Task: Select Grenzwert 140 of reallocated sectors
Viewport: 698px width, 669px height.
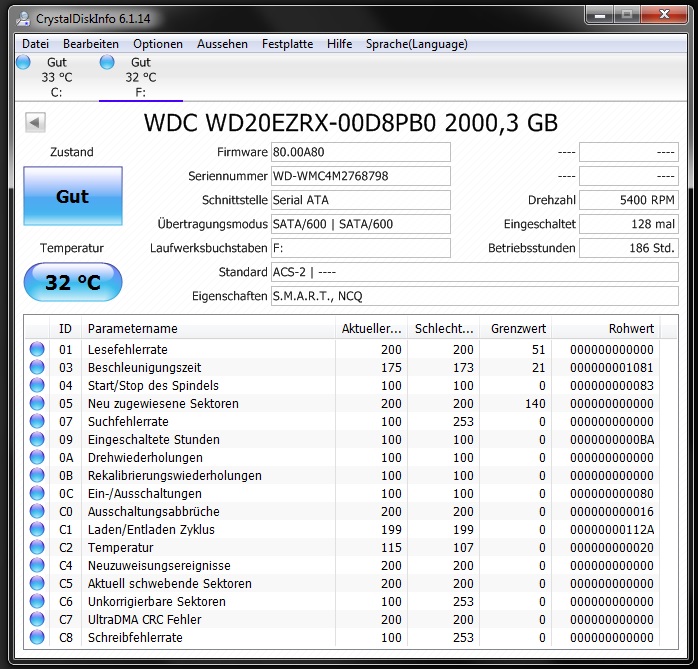Action: (x=535, y=404)
